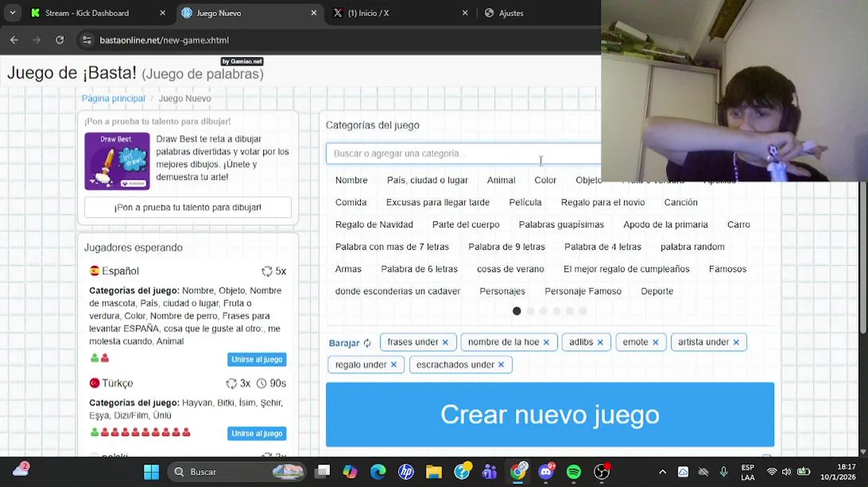868x487 pixels.
Task: Add the 'Palabra de 6 letras' category
Action: tap(419, 269)
